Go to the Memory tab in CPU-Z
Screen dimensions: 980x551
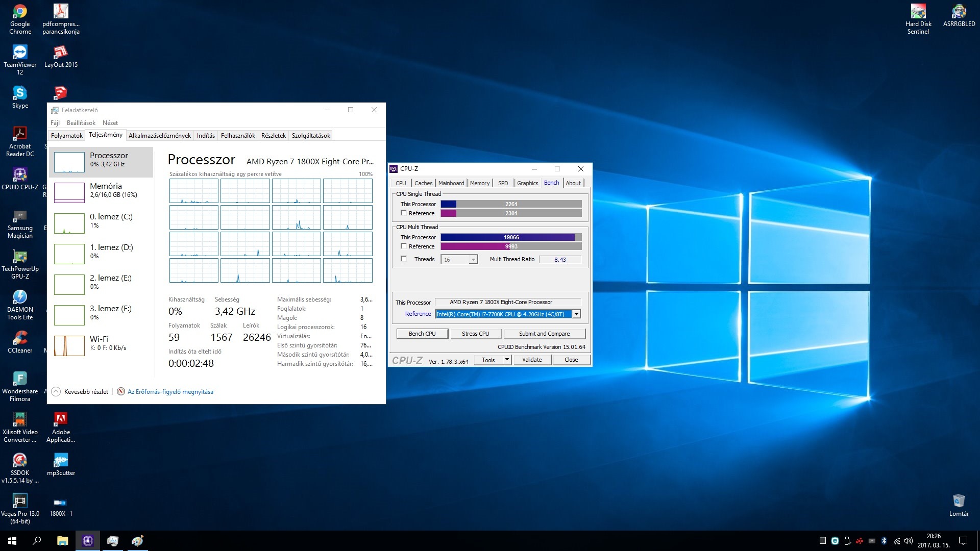pyautogui.click(x=480, y=183)
